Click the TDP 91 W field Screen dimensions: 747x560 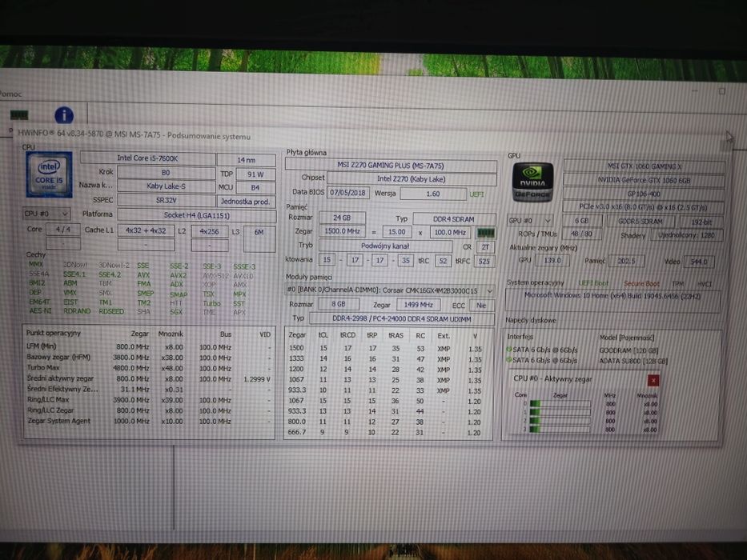pyautogui.click(x=255, y=174)
